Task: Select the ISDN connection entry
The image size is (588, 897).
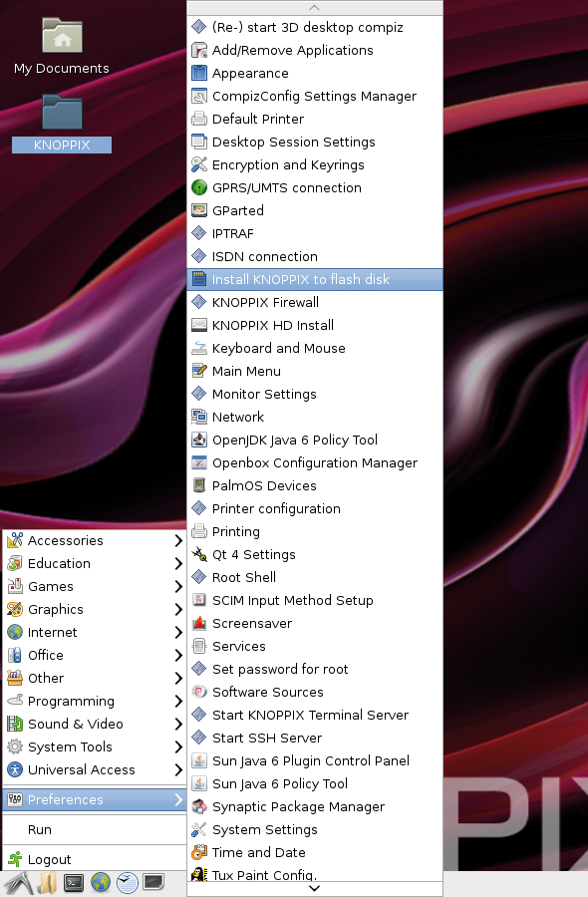Action: [315, 256]
